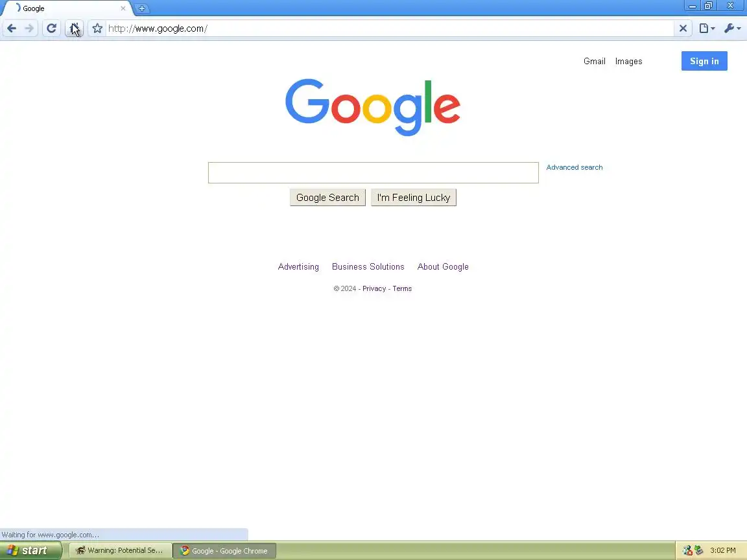Open the Gmail link
The width and height of the screenshot is (747, 560).
594,61
